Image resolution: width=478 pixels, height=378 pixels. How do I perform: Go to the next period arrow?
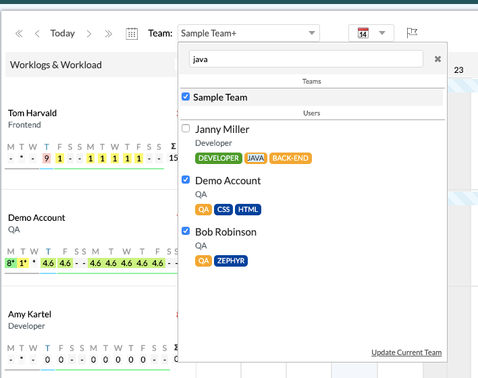point(89,34)
